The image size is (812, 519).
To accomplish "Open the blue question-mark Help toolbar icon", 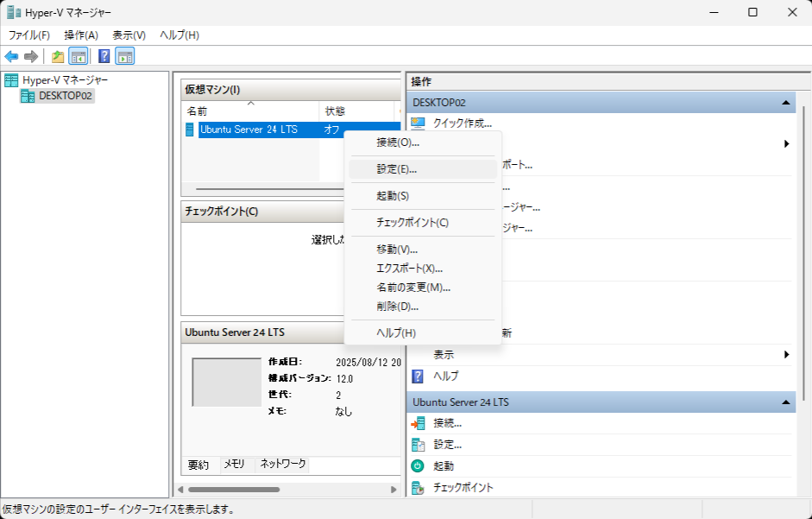I will point(104,56).
